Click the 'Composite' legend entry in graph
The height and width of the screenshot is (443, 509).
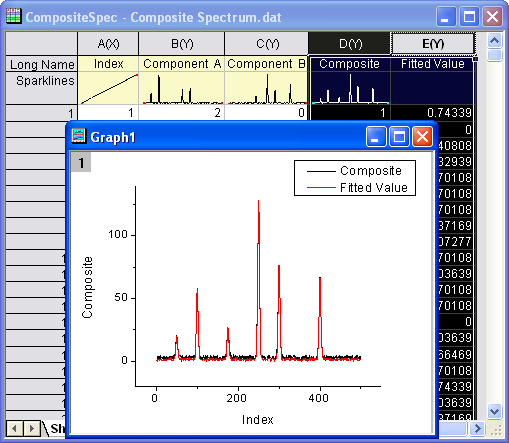[371, 171]
